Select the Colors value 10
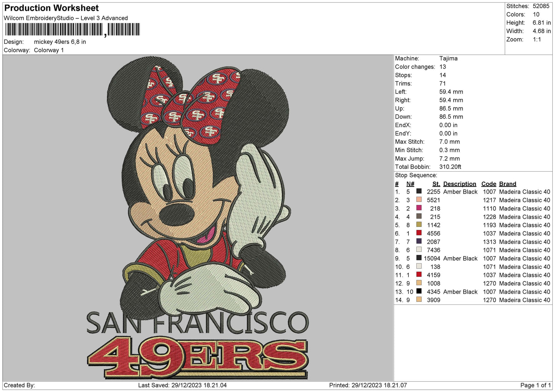This screenshot has width=555, height=392. tap(536, 15)
